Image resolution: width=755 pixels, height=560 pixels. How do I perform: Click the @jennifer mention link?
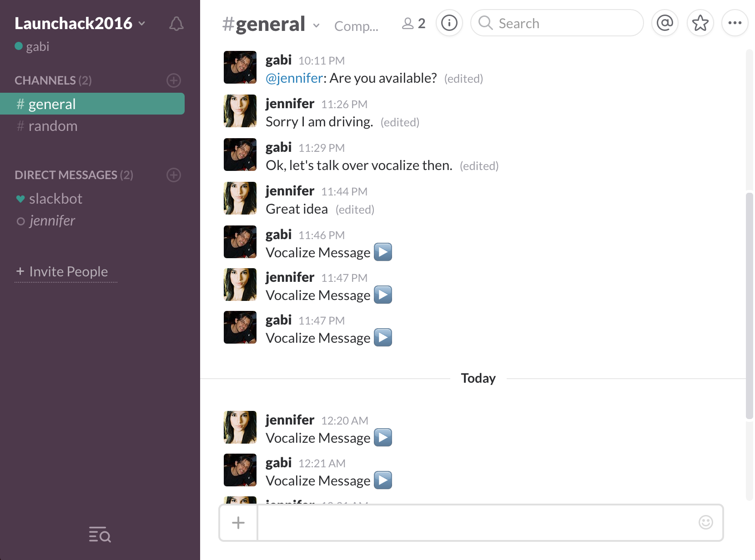294,78
